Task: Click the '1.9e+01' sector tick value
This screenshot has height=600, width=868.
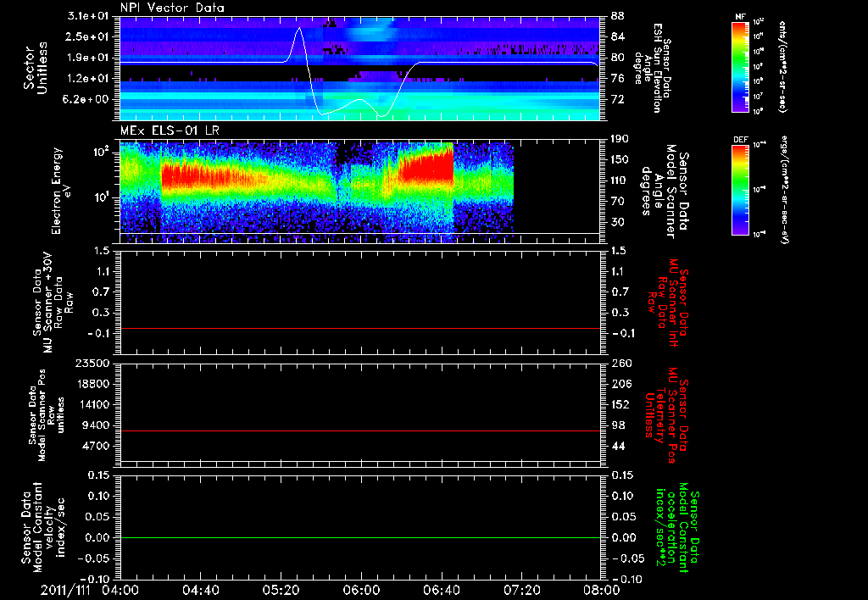Action: click(x=88, y=58)
